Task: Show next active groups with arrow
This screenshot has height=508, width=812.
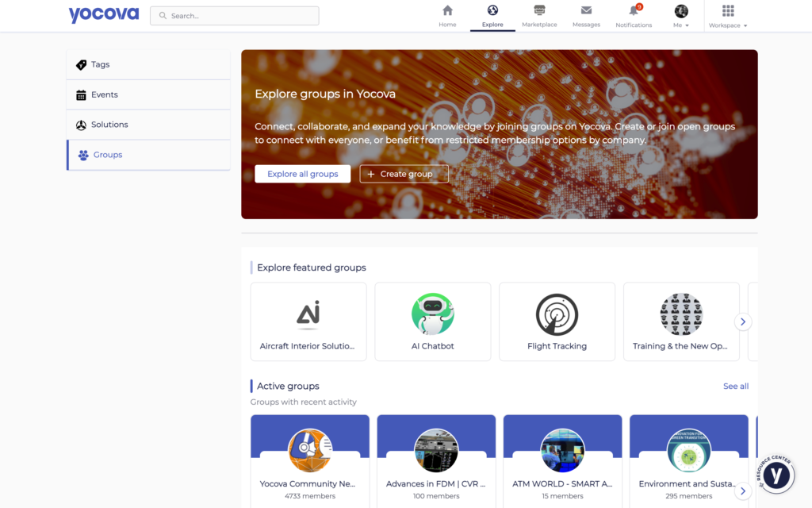Action: coord(743,491)
